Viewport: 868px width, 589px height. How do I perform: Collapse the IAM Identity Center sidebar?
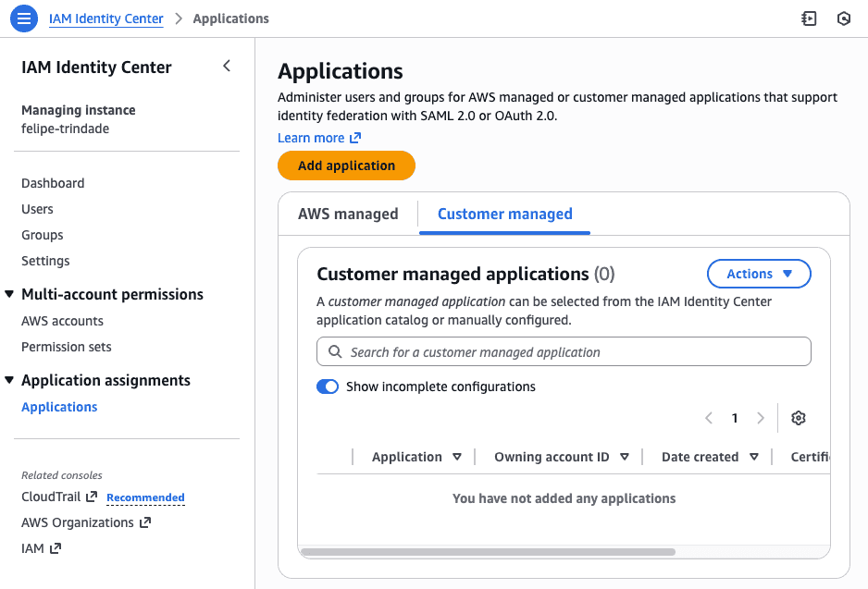(227, 67)
